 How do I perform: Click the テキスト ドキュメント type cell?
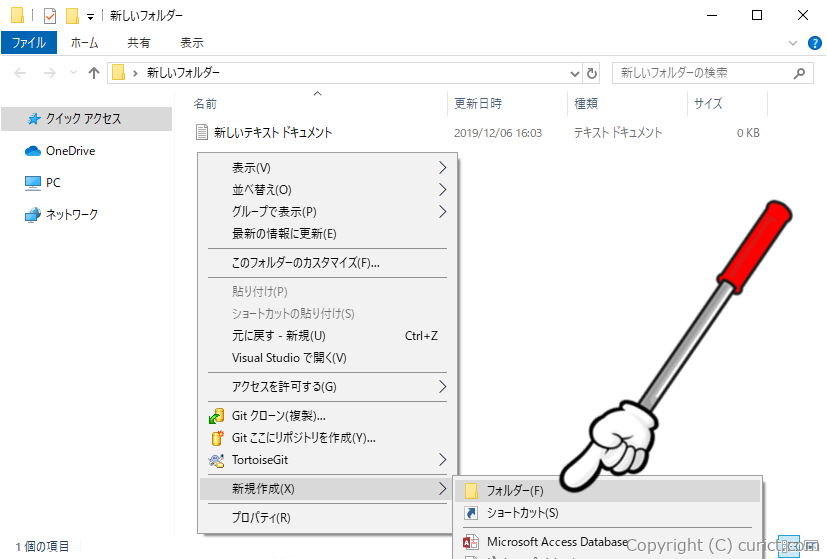(618, 133)
